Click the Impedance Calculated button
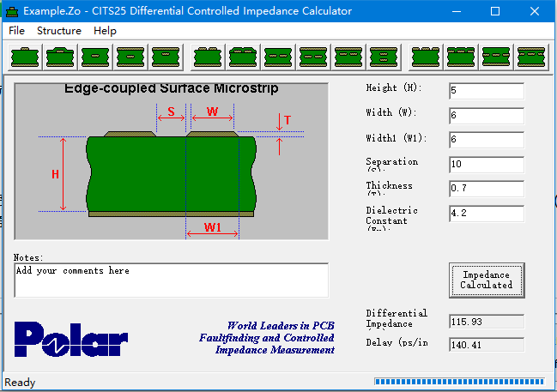The width and height of the screenshot is (557, 392). (487, 280)
